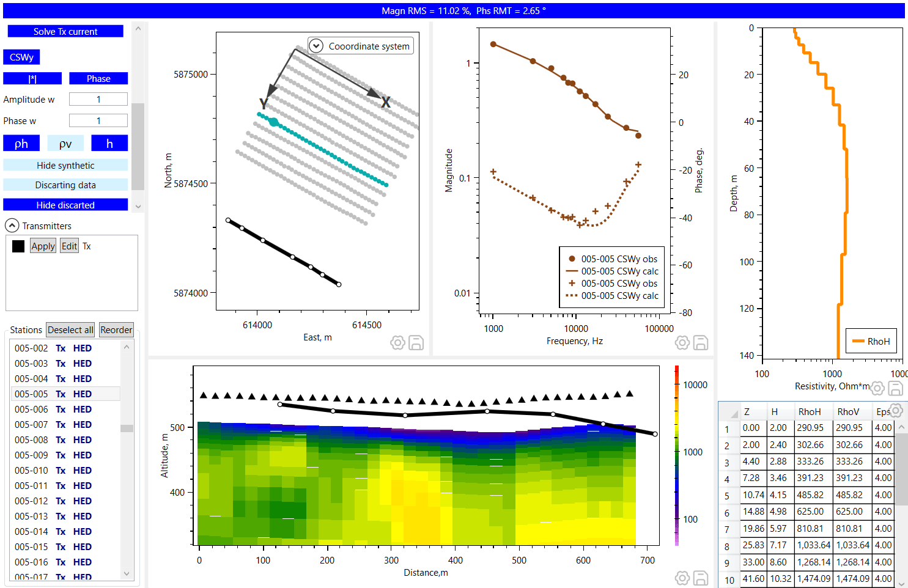Select Z cell 10.74 in row 5
Image resolution: width=908 pixels, height=588 pixels.
tap(754, 494)
